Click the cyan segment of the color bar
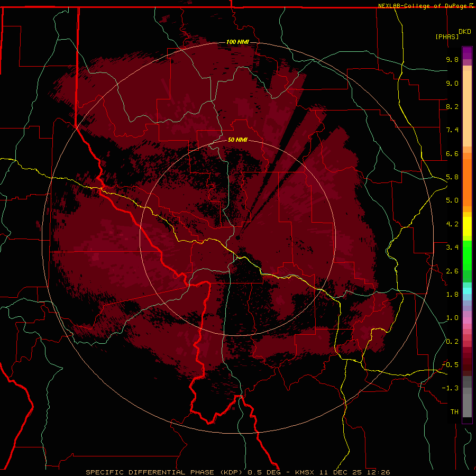This screenshot has width=476, height=476. pyautogui.click(x=467, y=291)
